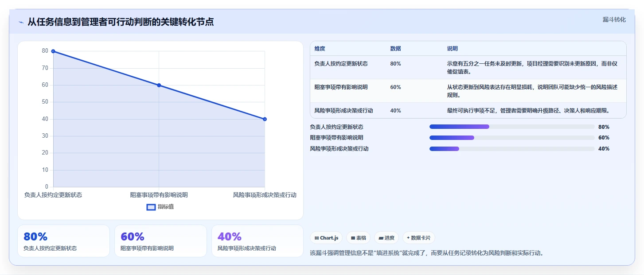Click the 表格 chip
The width and height of the screenshot is (644, 275).
click(358, 238)
